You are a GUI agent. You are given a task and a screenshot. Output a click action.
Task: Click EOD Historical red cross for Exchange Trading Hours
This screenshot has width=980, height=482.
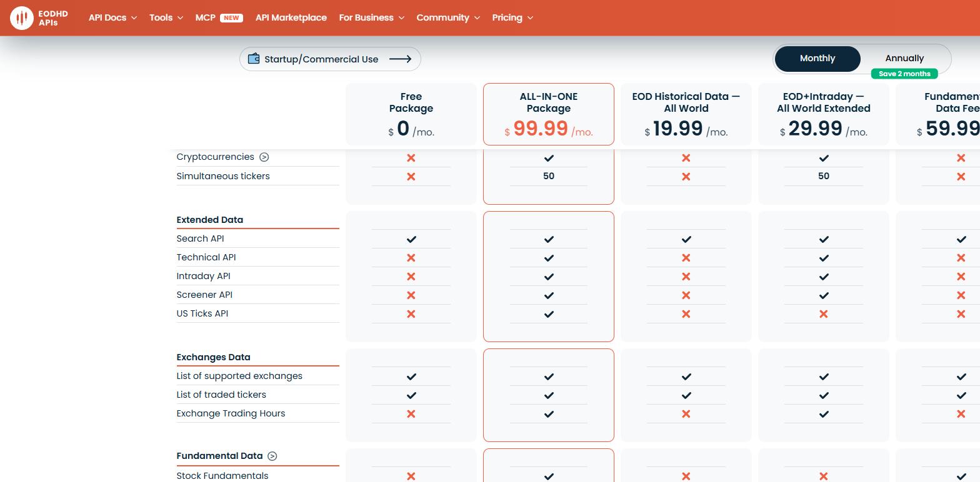[686, 414]
